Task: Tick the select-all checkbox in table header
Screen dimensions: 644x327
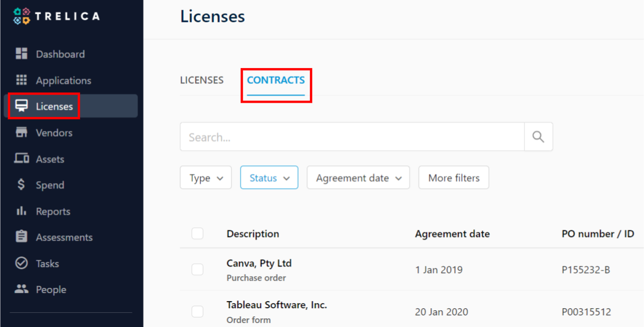Action: click(197, 233)
